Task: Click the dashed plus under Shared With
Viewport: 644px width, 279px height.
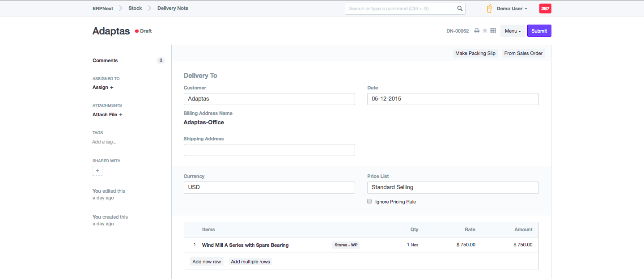Action: (x=97, y=171)
